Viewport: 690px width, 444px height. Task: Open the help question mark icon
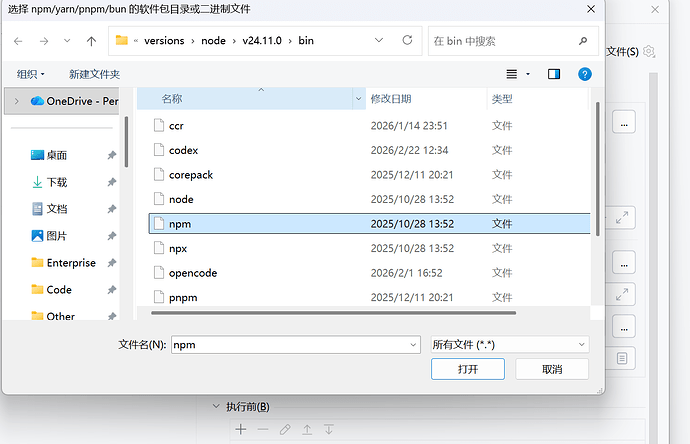click(x=585, y=74)
